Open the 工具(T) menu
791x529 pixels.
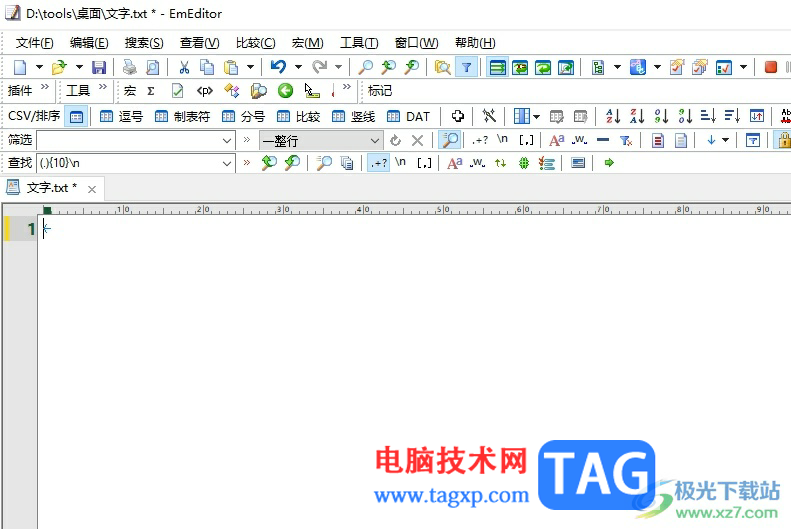coord(359,43)
